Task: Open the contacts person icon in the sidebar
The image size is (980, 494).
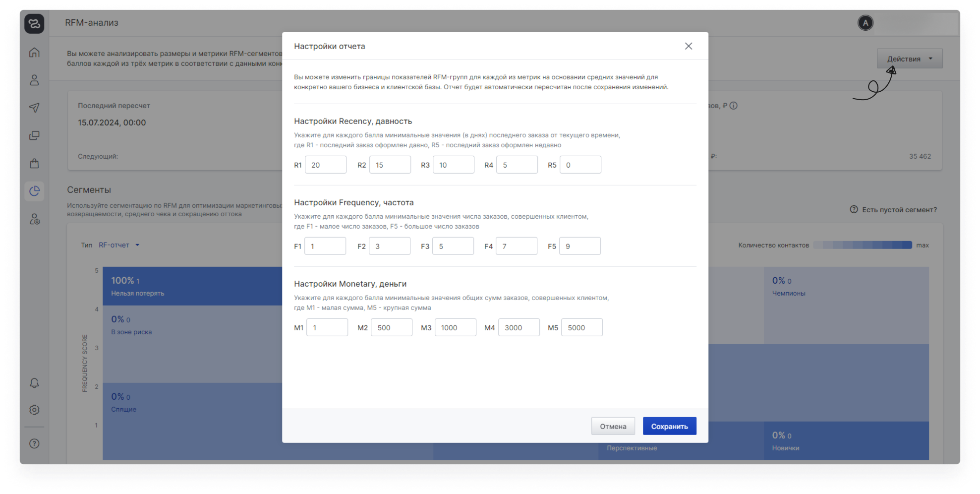Action: (34, 80)
